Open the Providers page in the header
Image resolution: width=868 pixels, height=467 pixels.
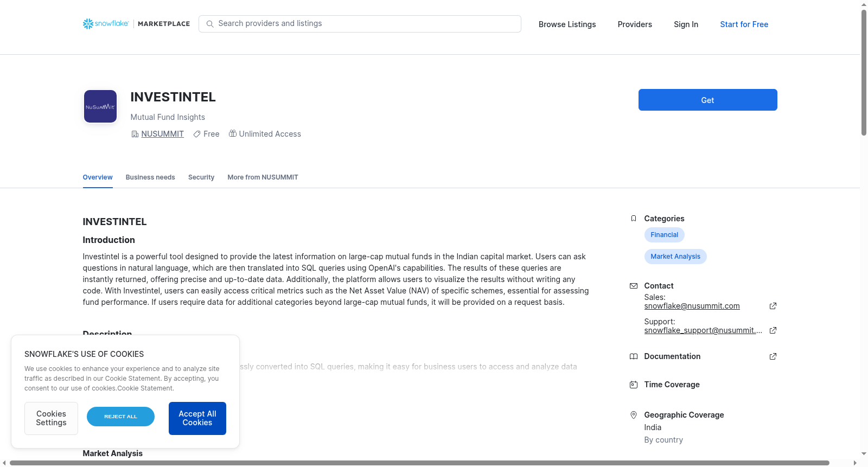pos(635,24)
